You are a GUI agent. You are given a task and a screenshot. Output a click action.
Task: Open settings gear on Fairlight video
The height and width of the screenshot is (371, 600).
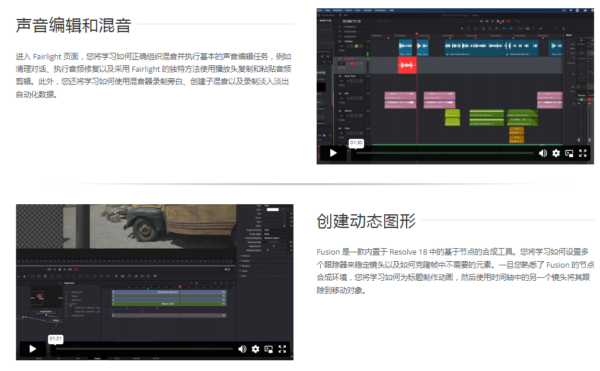pyautogui.click(x=556, y=153)
